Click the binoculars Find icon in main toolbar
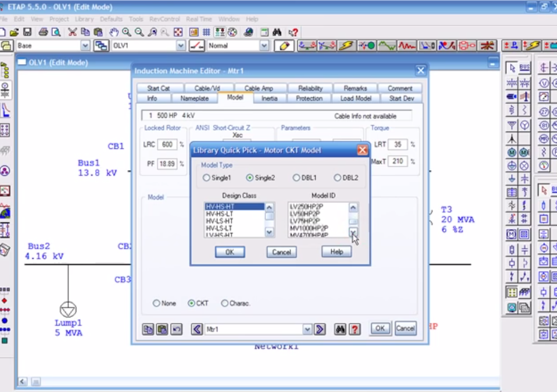 pos(277,32)
